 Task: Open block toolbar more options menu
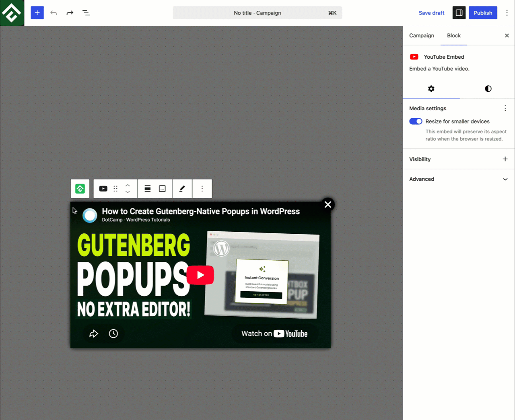pyautogui.click(x=202, y=189)
